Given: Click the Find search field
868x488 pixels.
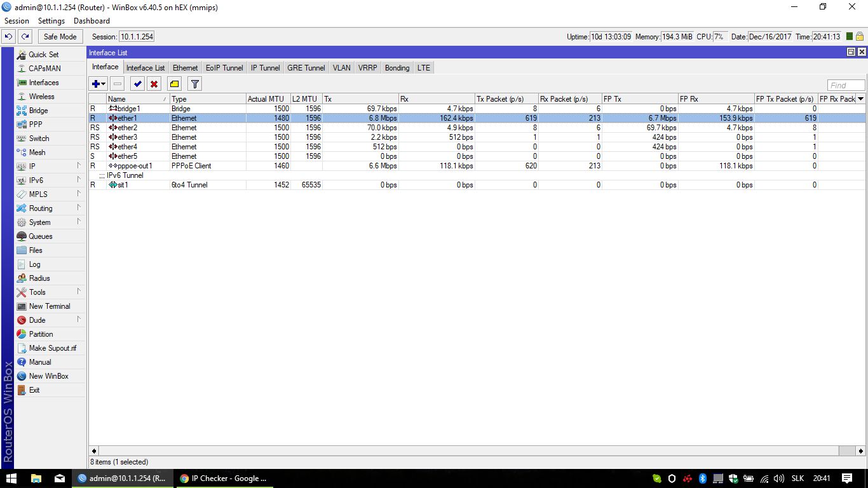Looking at the screenshot, I should pos(846,85).
